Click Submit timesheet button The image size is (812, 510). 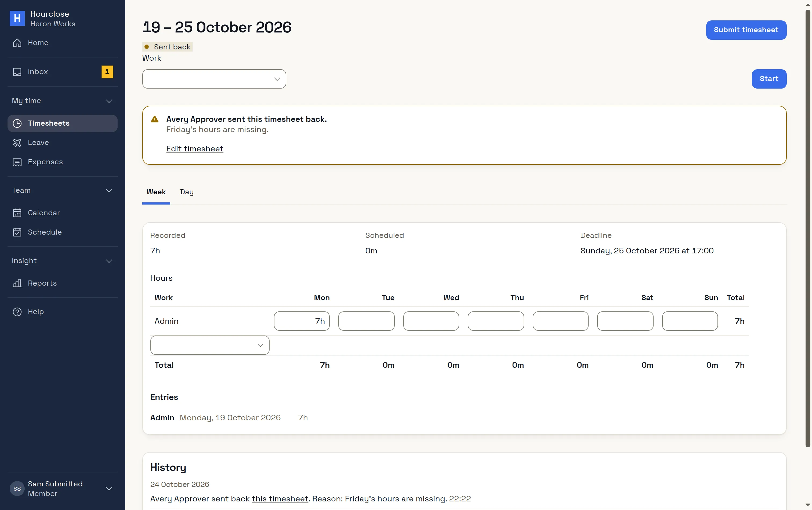pyautogui.click(x=746, y=30)
